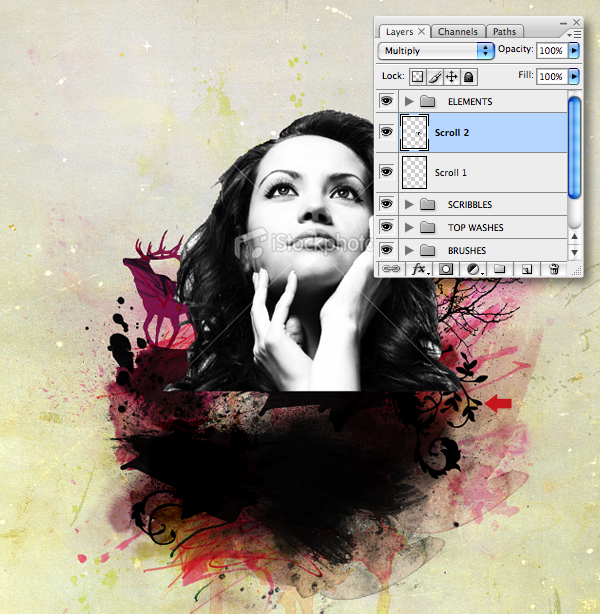
Task: Expand the TOP WASHES group
Action: (409, 228)
